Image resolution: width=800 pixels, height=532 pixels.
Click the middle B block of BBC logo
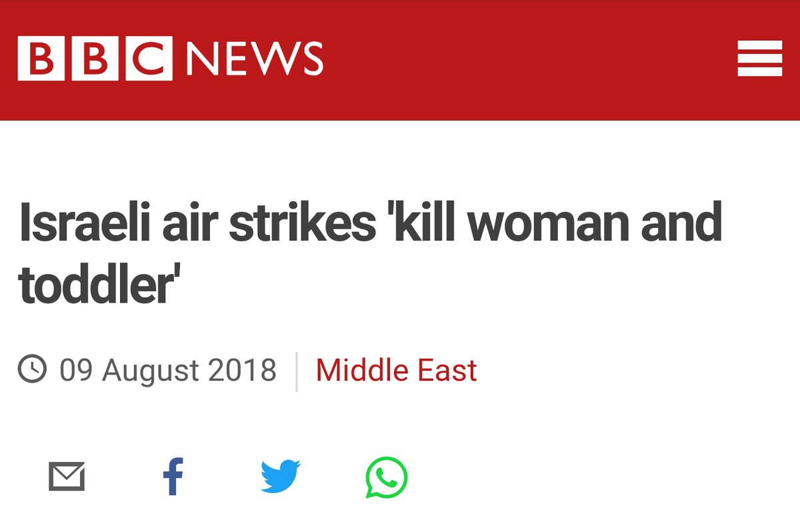(x=95, y=59)
